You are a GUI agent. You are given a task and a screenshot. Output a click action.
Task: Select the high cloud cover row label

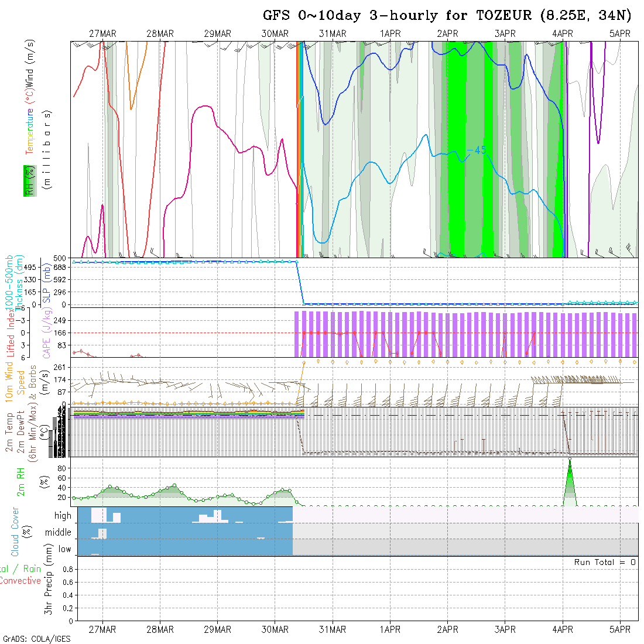(x=63, y=516)
